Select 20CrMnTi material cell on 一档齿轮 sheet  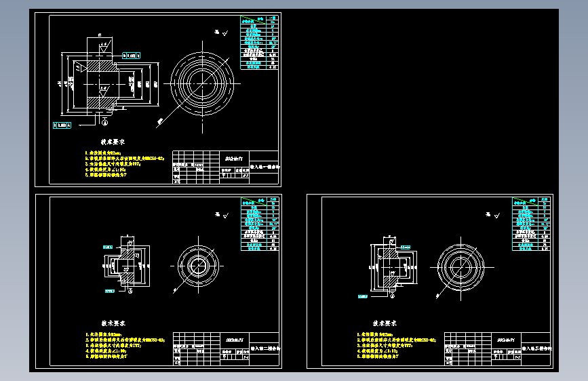pyautogui.click(x=234, y=159)
